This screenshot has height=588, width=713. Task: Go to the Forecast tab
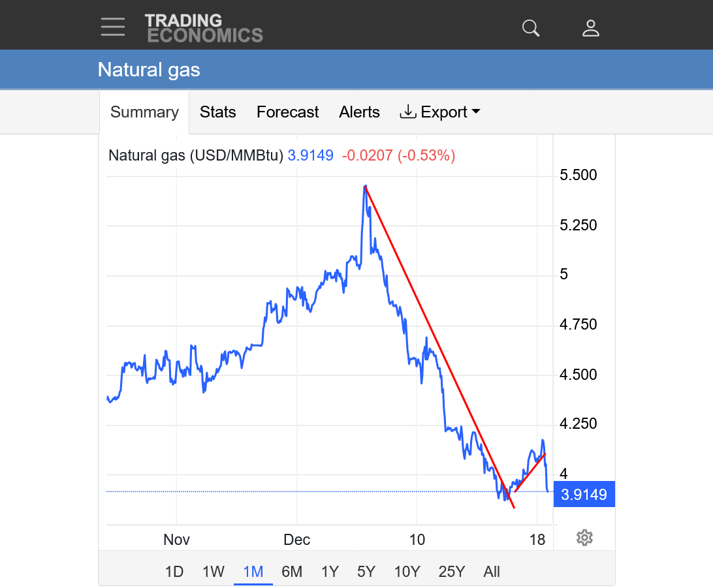[287, 112]
